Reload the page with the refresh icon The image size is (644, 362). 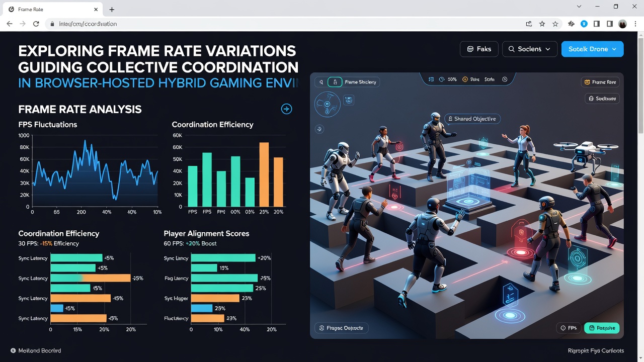point(36,24)
